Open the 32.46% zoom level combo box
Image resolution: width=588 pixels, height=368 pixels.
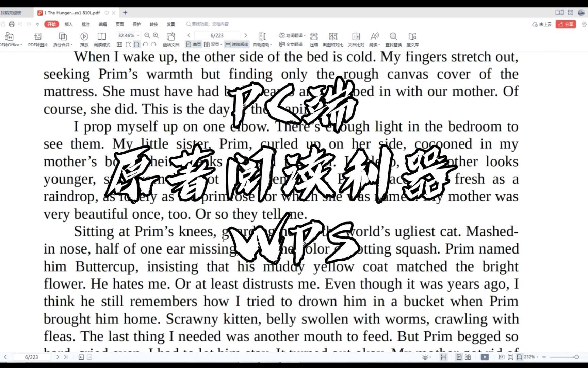coord(128,35)
